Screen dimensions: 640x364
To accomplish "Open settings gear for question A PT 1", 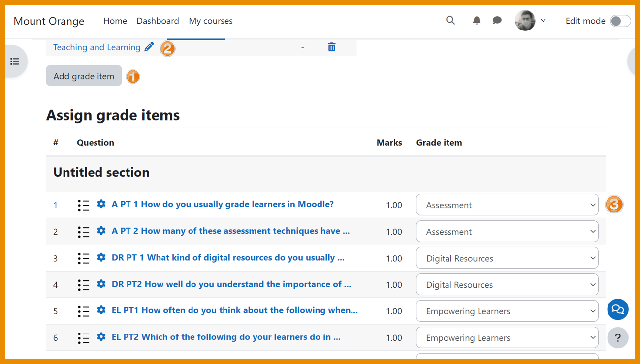I will coord(101,203).
